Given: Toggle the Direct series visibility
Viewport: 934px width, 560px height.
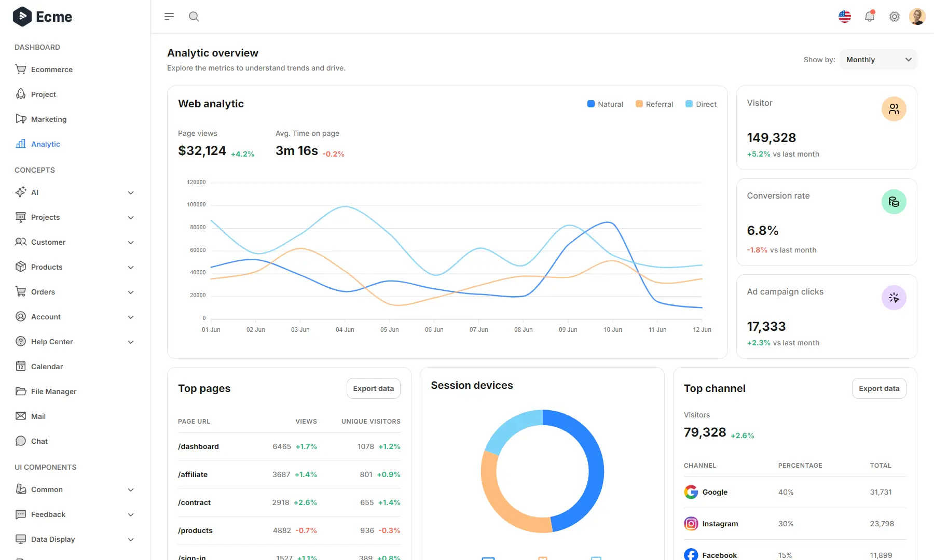Looking at the screenshot, I should (x=700, y=104).
